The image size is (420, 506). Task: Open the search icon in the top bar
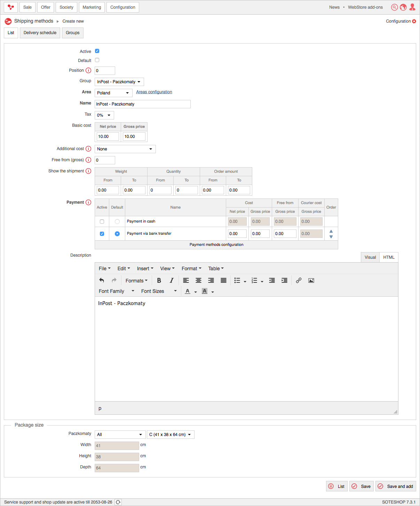(x=394, y=7)
